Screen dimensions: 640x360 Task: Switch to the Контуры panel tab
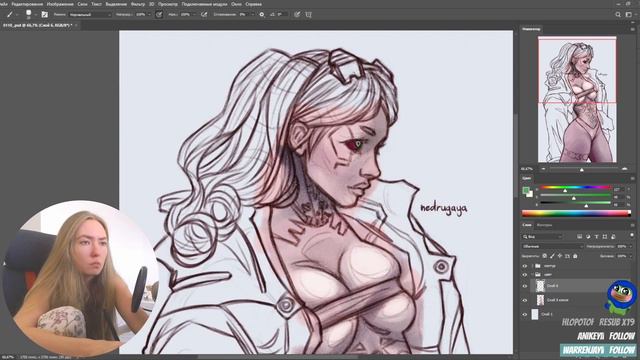544,225
